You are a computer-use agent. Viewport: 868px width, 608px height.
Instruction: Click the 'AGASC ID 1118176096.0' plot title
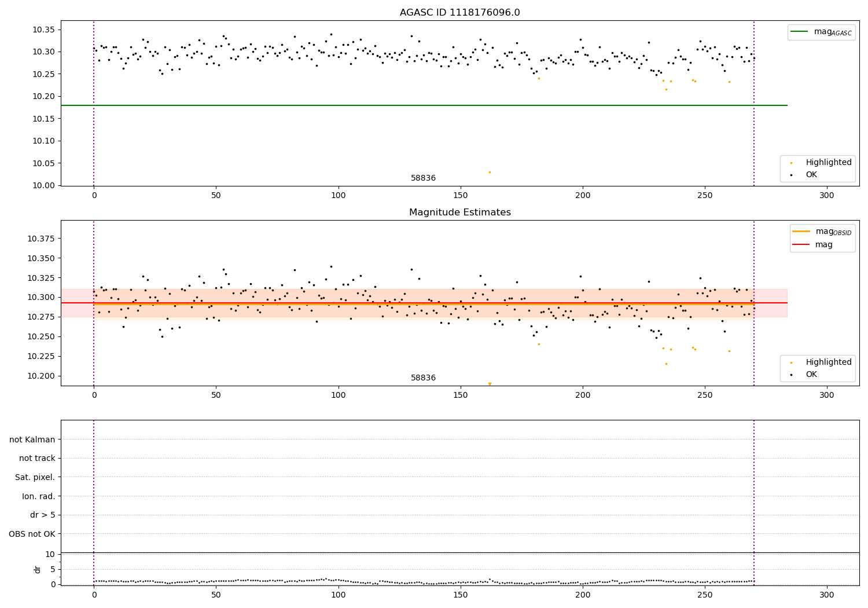pos(460,13)
